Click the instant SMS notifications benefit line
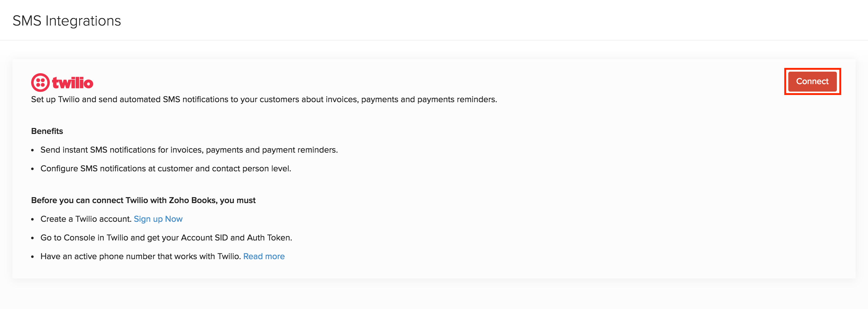This screenshot has width=868, height=309. point(189,150)
